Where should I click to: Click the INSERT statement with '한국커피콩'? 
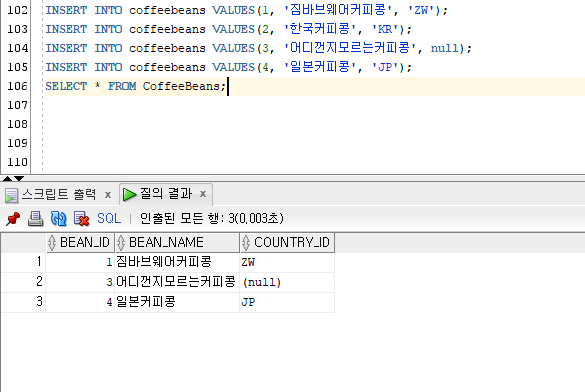[x=228, y=29]
